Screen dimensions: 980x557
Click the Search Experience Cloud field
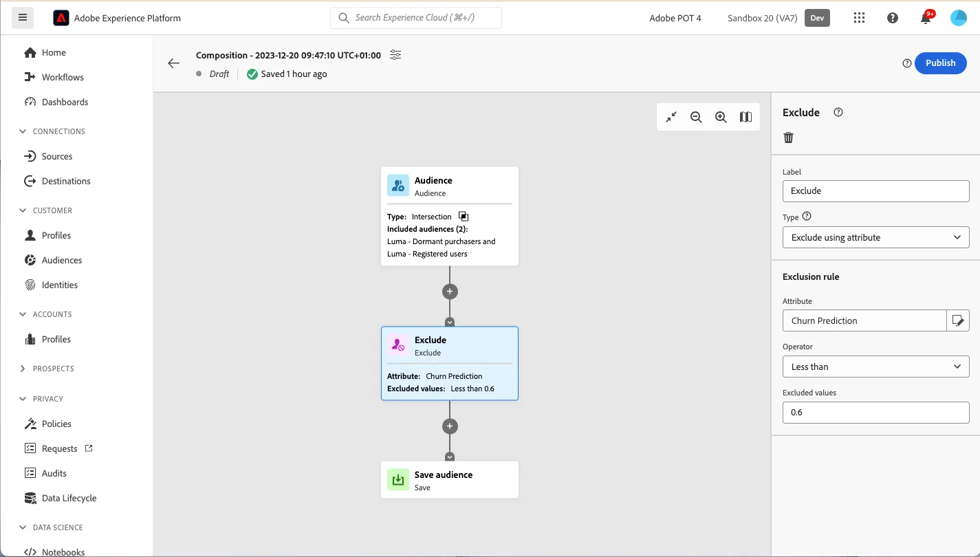click(x=416, y=18)
